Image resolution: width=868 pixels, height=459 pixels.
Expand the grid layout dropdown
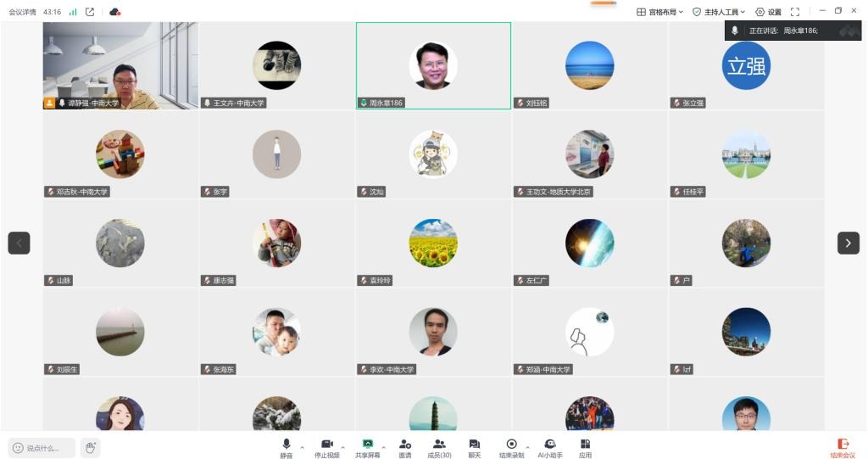point(660,12)
